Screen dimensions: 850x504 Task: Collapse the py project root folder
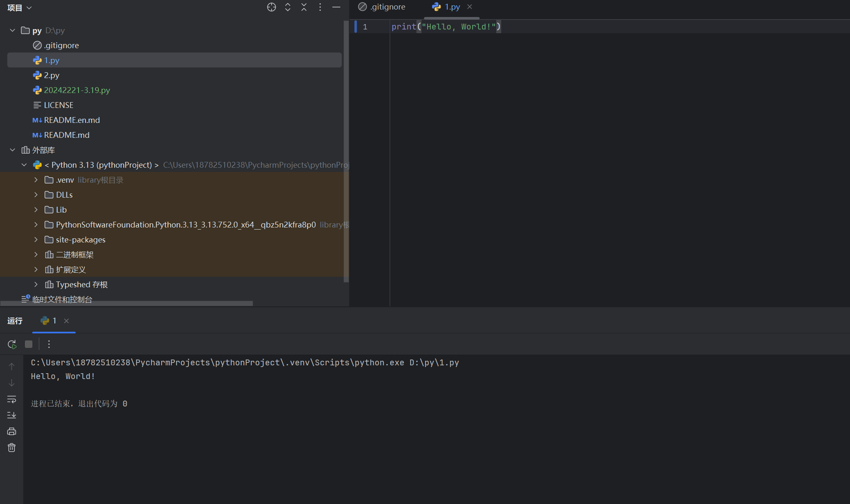[12, 30]
